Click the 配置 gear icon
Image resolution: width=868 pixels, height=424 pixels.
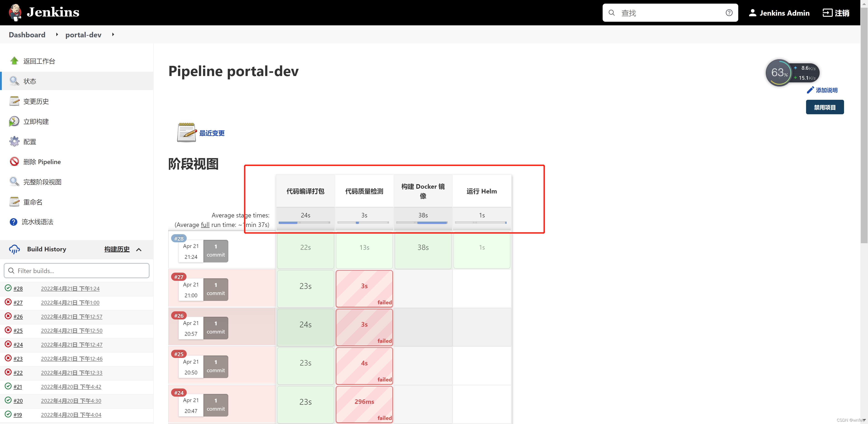pos(14,141)
